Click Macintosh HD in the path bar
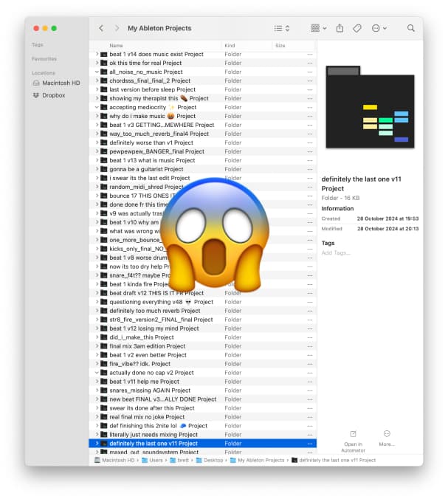Image resolution: width=448 pixels, height=499 pixels. pyautogui.click(x=114, y=460)
